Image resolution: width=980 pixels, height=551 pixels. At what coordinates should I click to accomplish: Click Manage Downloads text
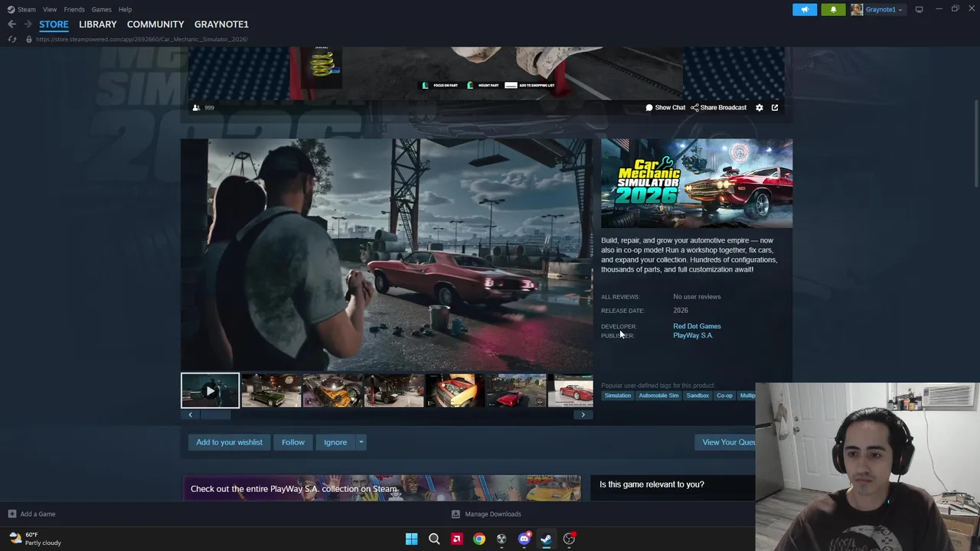493,514
